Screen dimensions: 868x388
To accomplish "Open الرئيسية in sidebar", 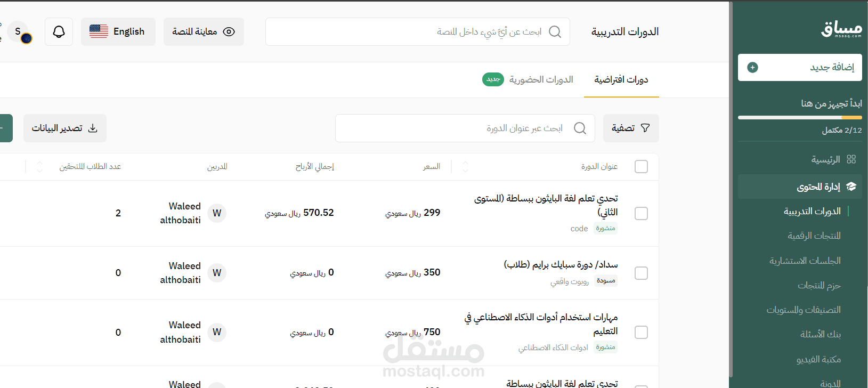I will (825, 159).
